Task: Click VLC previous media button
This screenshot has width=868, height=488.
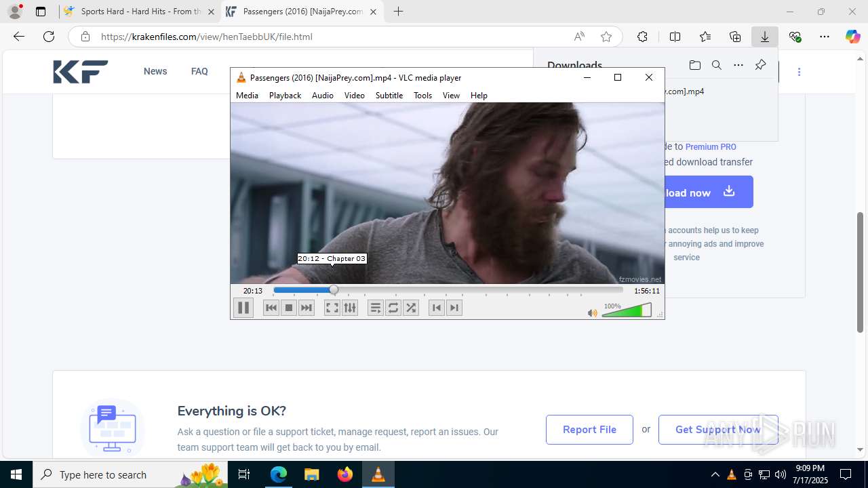Action: click(271, 308)
